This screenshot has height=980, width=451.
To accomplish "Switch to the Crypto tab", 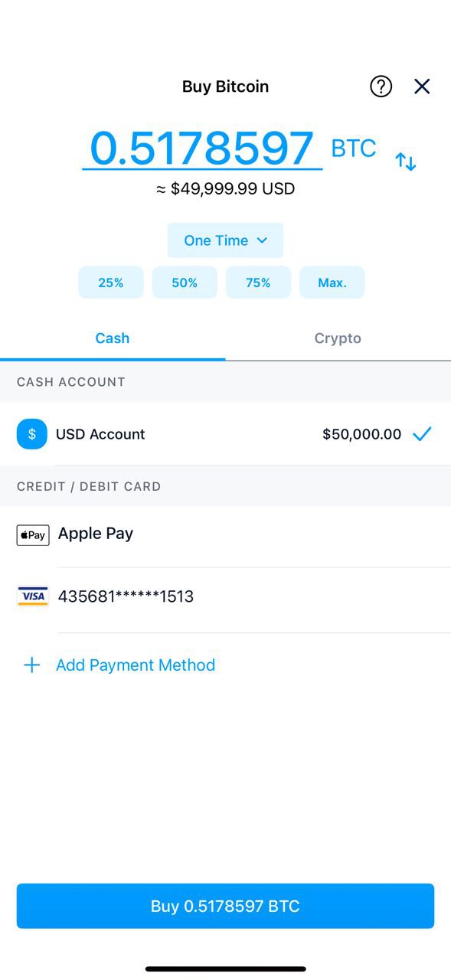I will click(338, 338).
